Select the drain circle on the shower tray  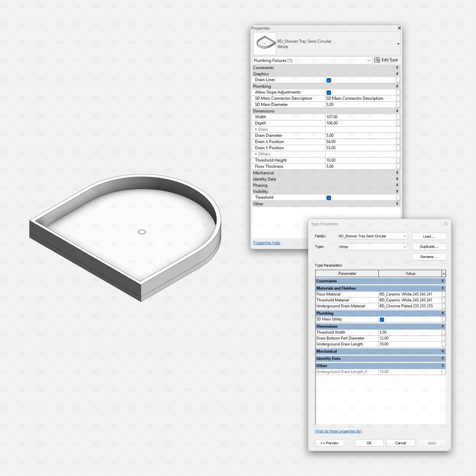pos(142,232)
